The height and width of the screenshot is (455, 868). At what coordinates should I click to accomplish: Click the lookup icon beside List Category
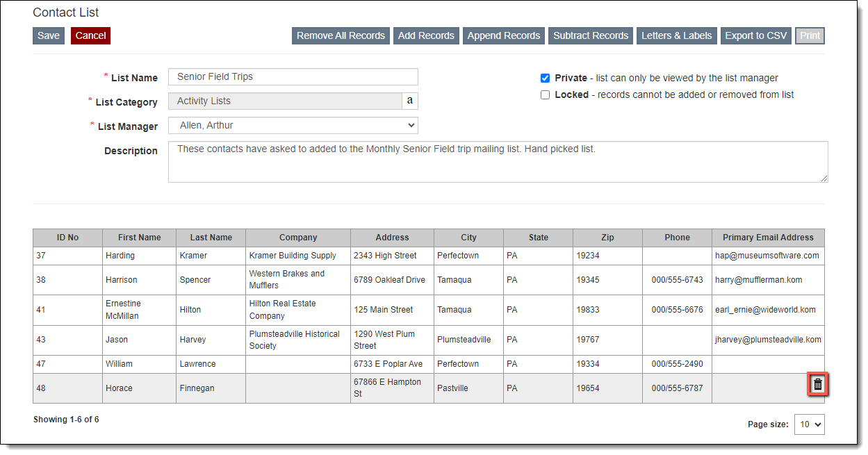click(410, 101)
